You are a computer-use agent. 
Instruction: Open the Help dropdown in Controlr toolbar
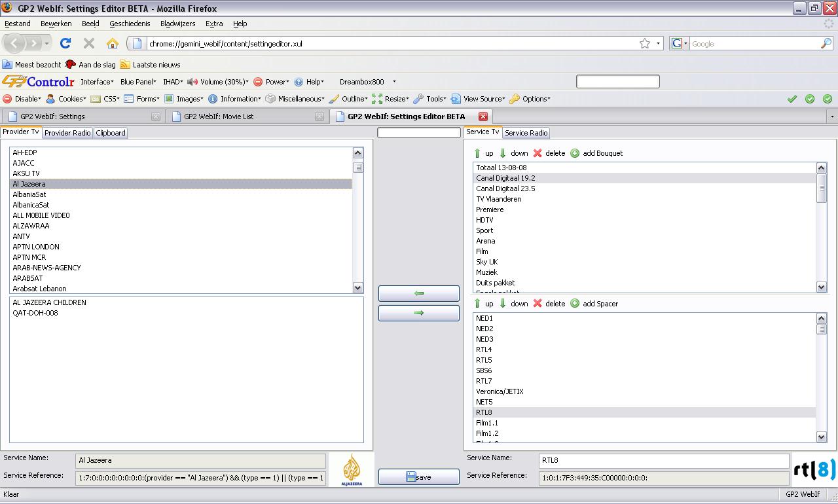[x=309, y=82]
